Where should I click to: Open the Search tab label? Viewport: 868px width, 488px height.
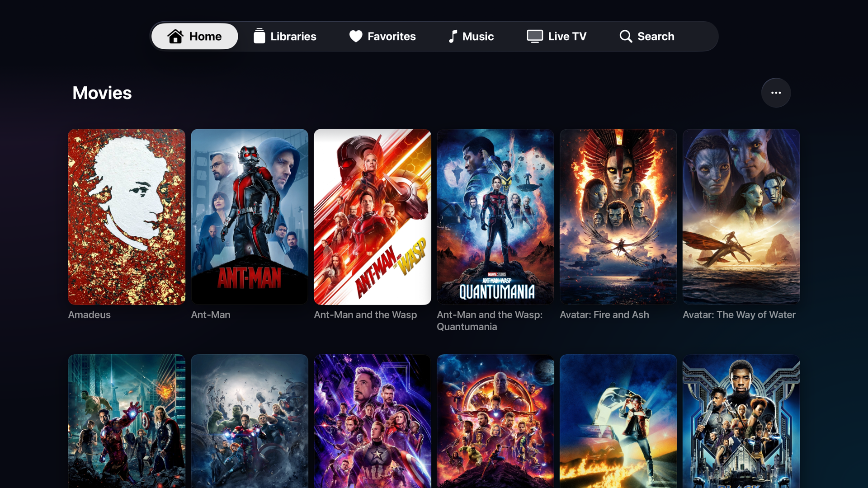pyautogui.click(x=656, y=36)
